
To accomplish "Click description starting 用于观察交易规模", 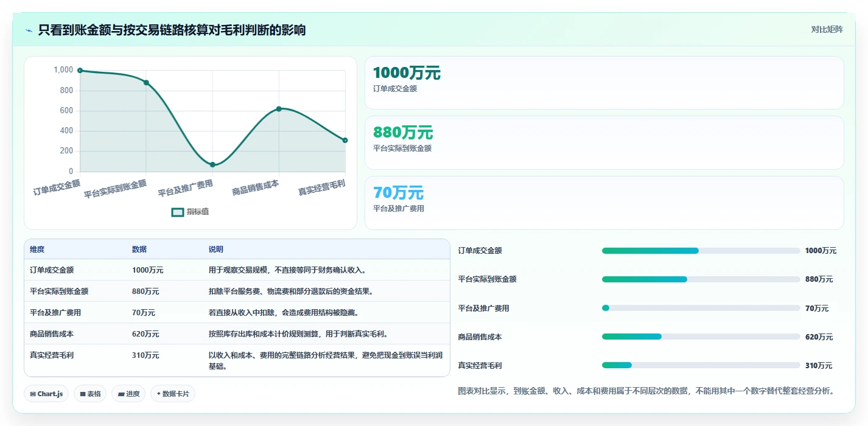I will pyautogui.click(x=287, y=270).
